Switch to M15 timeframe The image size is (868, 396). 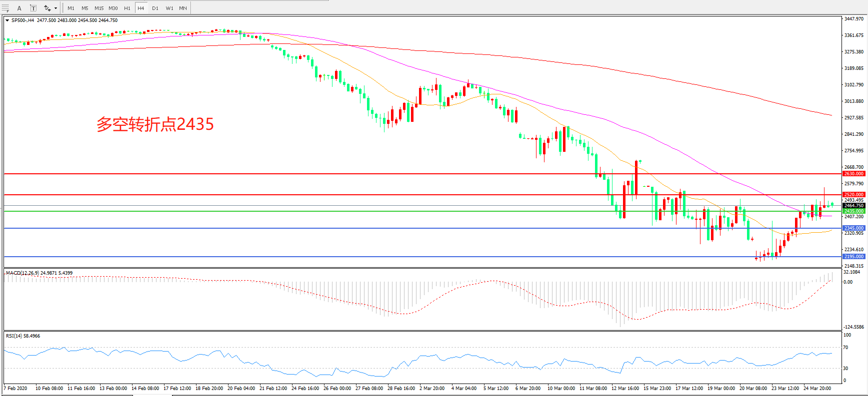pos(99,8)
